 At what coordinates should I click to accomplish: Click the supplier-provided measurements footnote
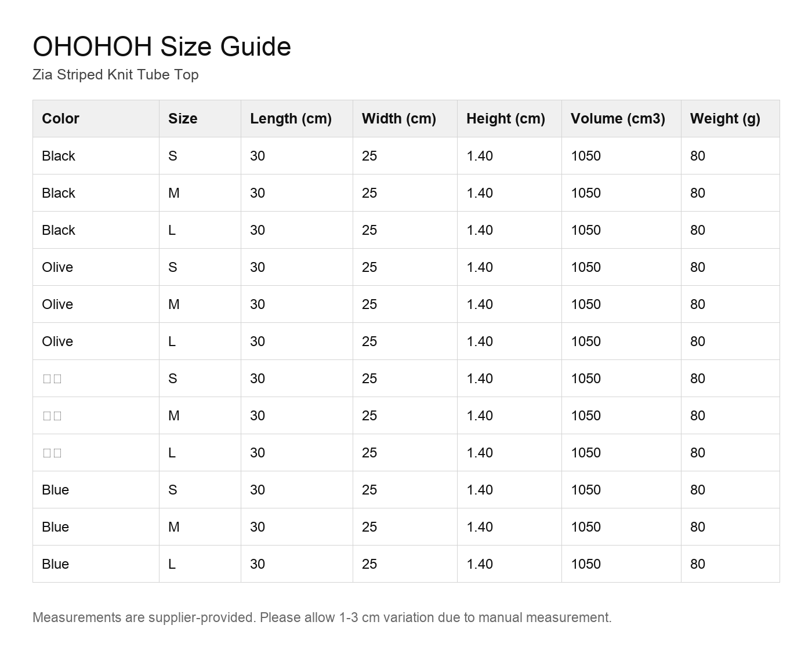click(x=322, y=617)
